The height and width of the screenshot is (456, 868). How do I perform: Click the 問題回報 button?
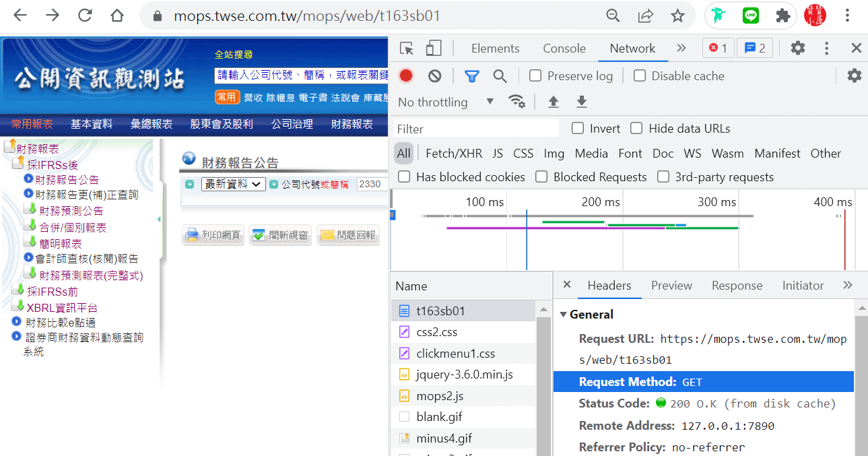pos(347,235)
